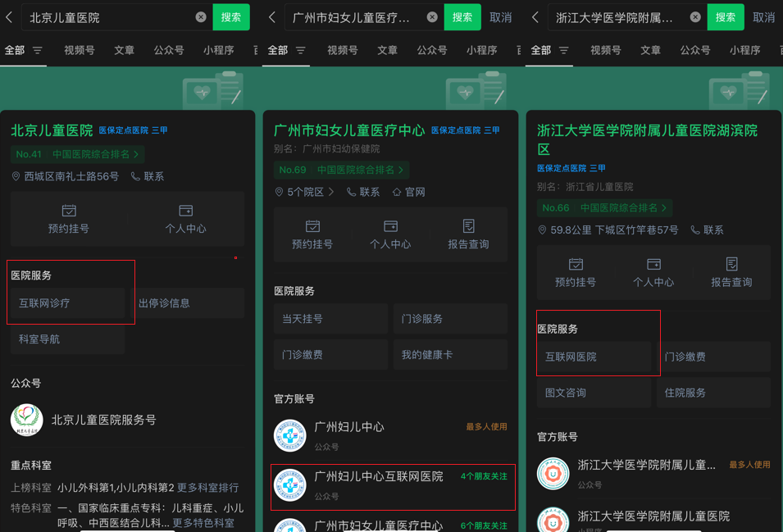Open 科室导航 service
Screen dimensions: 783x532
[68, 339]
